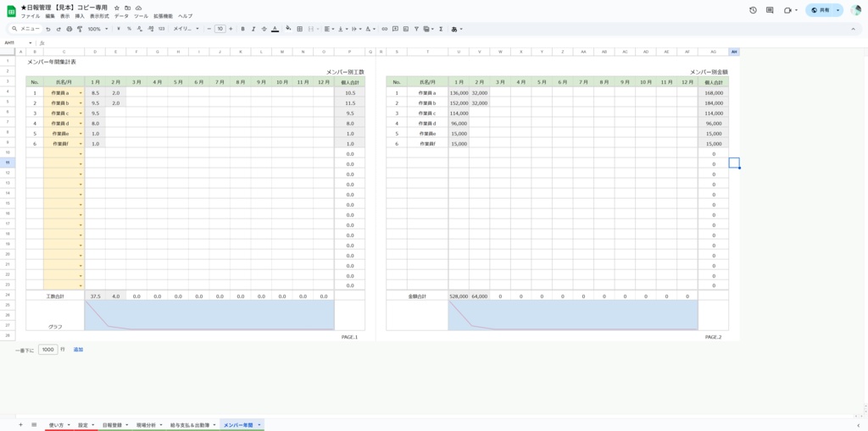The height and width of the screenshot is (431, 868).
Task: Open the fill color picker
Action: pos(288,29)
